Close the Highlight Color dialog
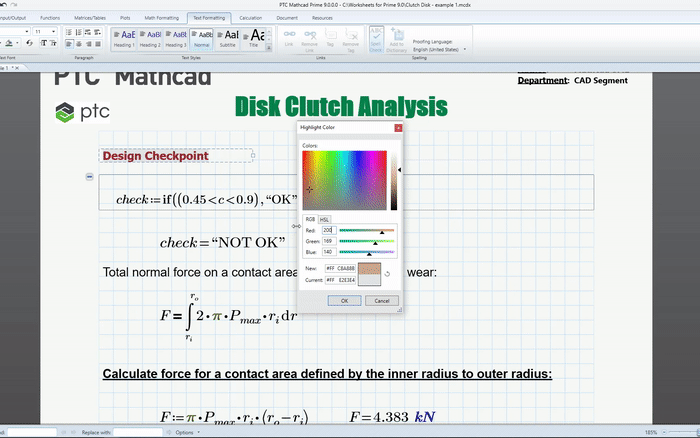The width and height of the screenshot is (700, 438). point(398,128)
